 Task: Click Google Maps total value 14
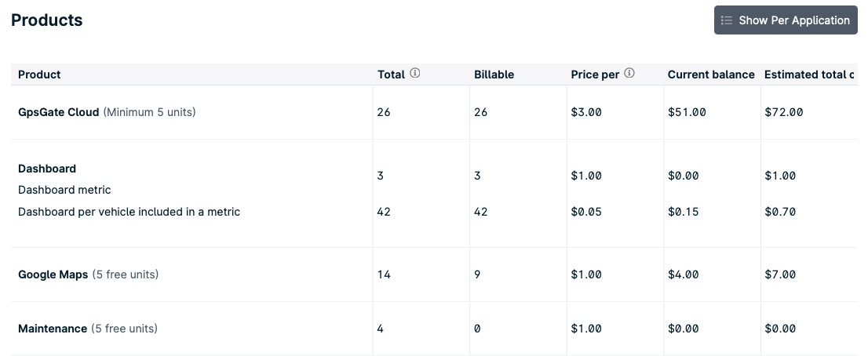(384, 274)
